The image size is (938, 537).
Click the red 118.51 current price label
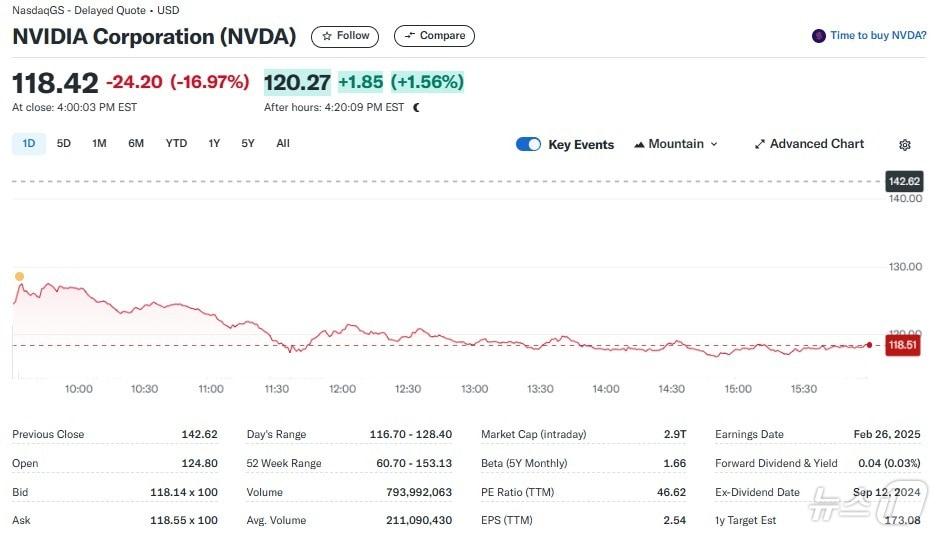pyautogui.click(x=902, y=345)
